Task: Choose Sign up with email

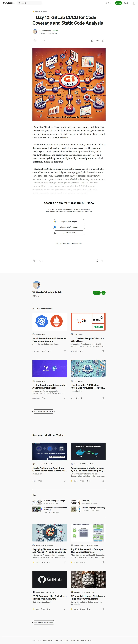Action: [x=69, y=233]
